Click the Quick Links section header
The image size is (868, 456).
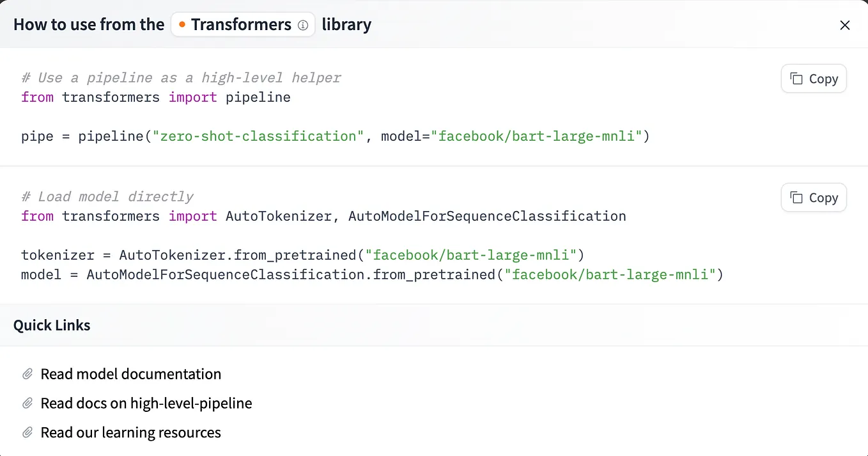point(52,325)
